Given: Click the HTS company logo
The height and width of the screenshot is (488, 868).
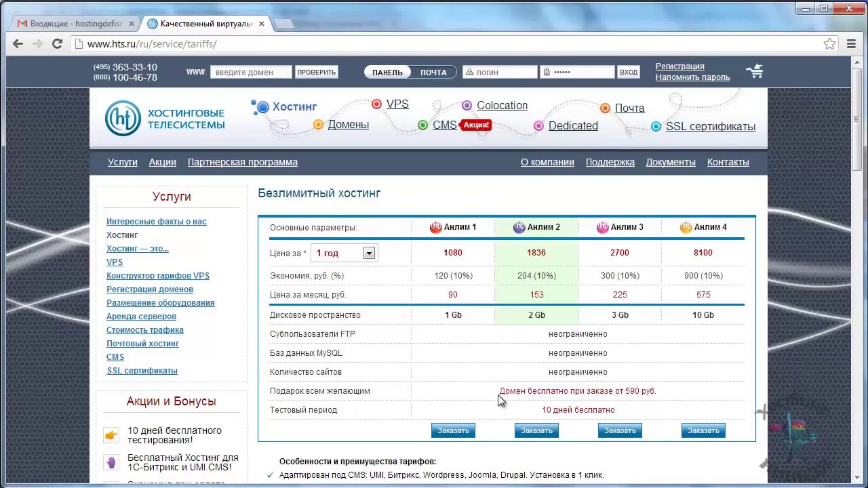Looking at the screenshot, I should [165, 119].
